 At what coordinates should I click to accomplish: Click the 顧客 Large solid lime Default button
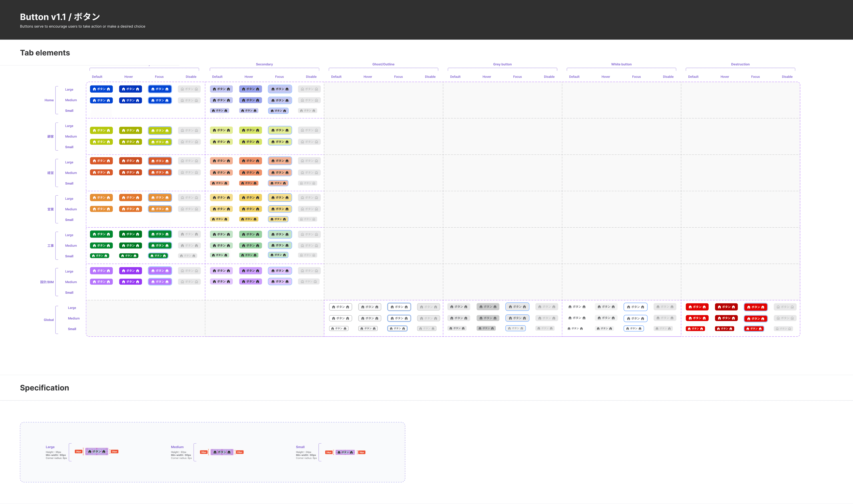click(x=101, y=130)
